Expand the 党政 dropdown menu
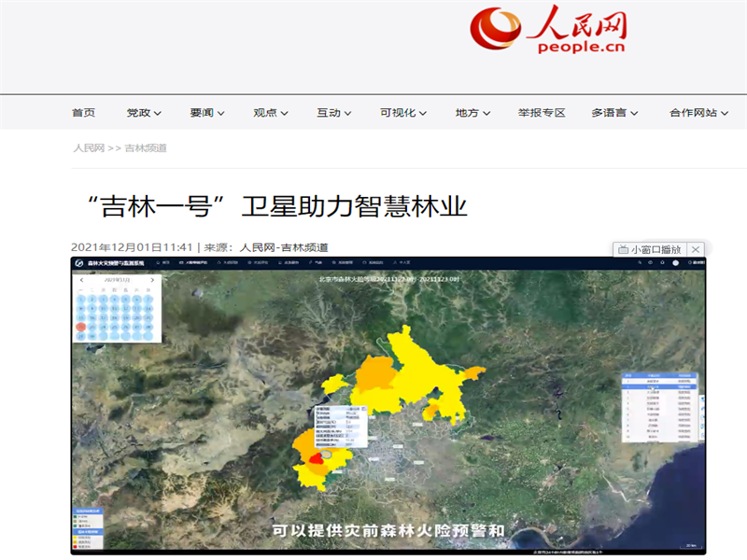This screenshot has width=747, height=560. (144, 113)
